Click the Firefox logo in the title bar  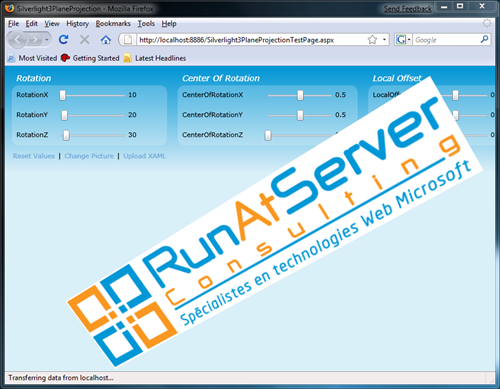point(9,8)
